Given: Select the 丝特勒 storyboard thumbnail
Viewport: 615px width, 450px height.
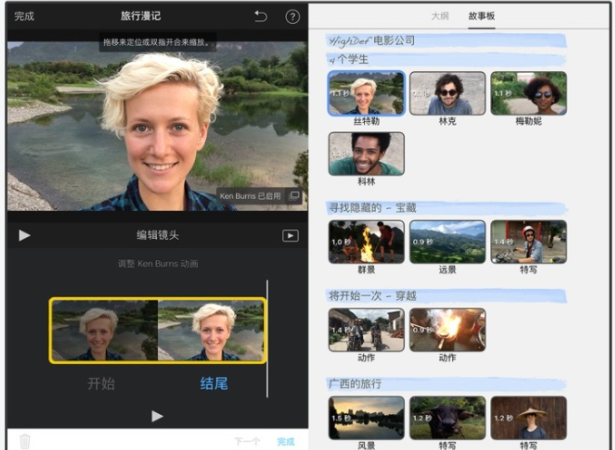Looking at the screenshot, I should click(x=366, y=93).
